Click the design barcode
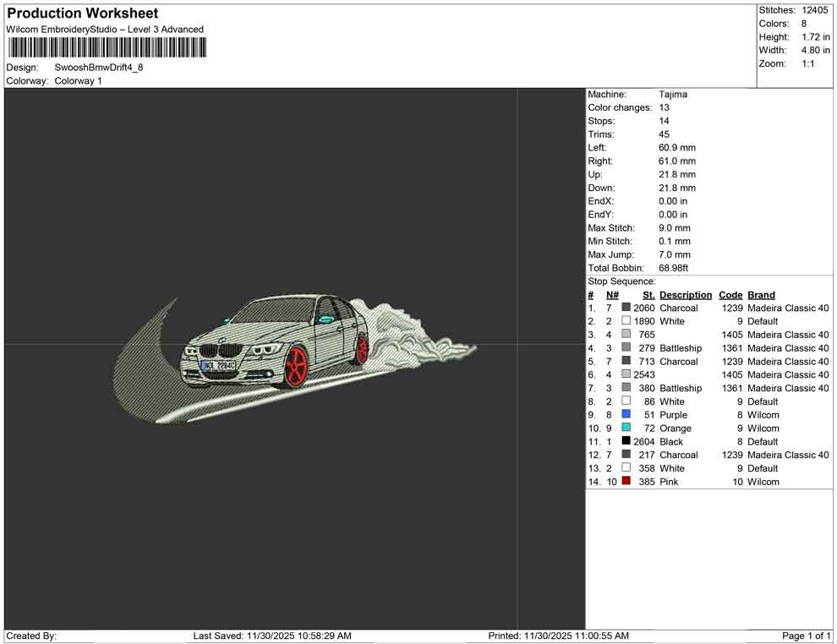Image resolution: width=837 pixels, height=644 pixels. click(106, 46)
